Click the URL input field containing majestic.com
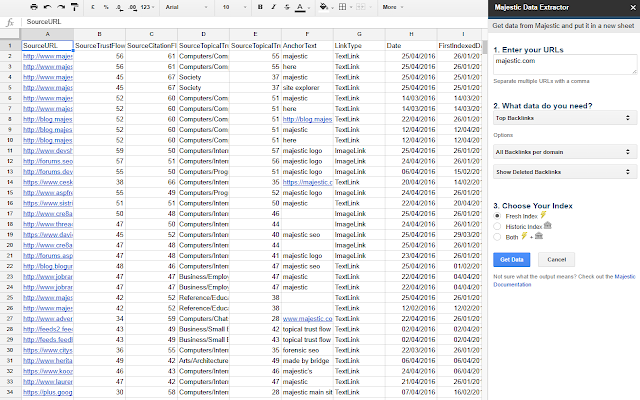The width and height of the screenshot is (640, 400). click(564, 63)
